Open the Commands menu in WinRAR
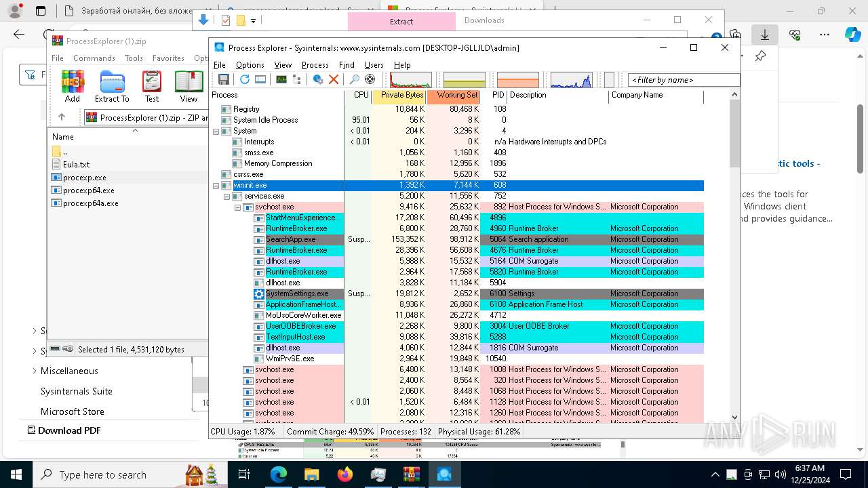Screen dimensions: 868x488 tap(94, 58)
